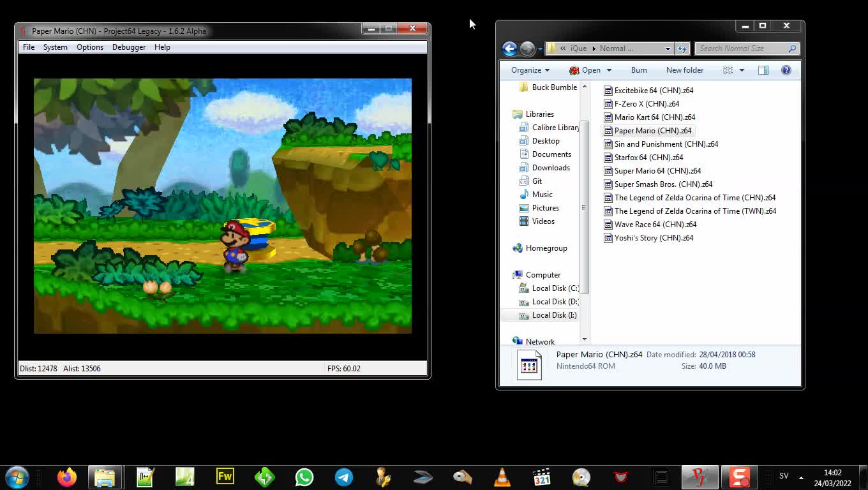Screen dimensions: 868x490
Task: Open the recent pages dropdown beside Forward
Action: pyautogui.click(x=540, y=49)
